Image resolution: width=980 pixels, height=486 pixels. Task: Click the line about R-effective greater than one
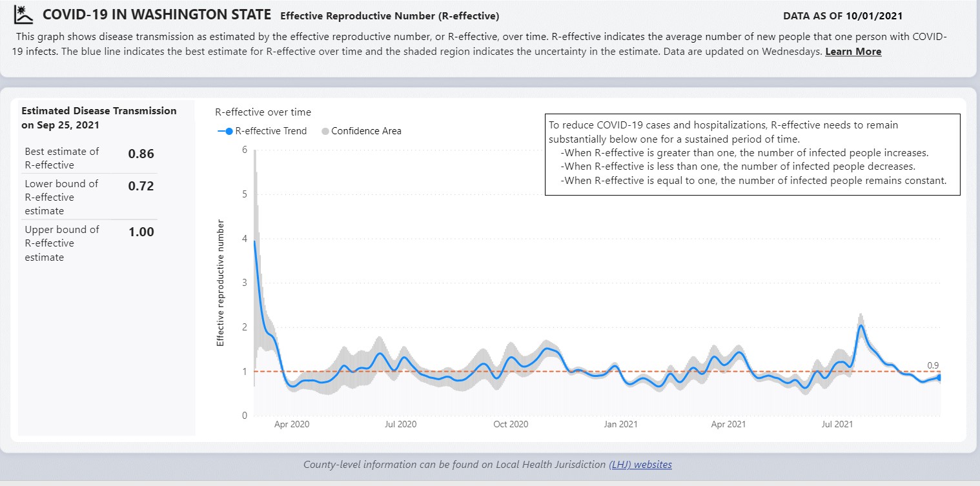click(x=745, y=153)
